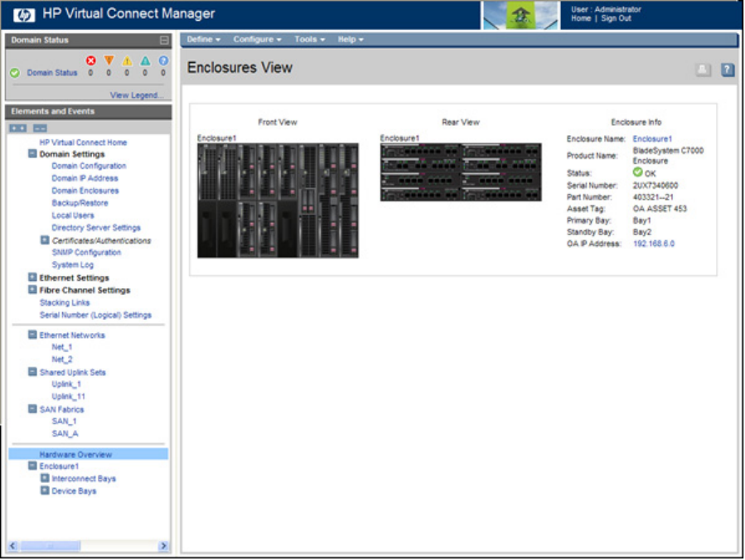
Task: Minimize the Domain Status panel
Action: tap(164, 40)
